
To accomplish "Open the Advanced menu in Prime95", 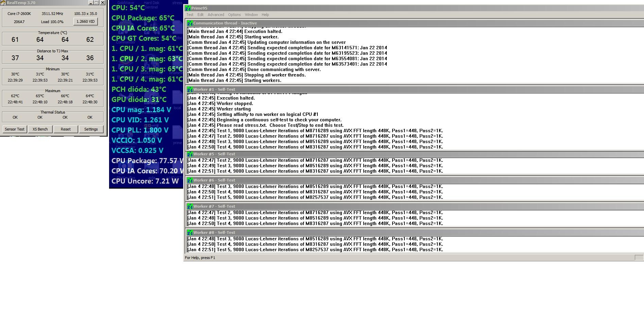I will coord(216,15).
